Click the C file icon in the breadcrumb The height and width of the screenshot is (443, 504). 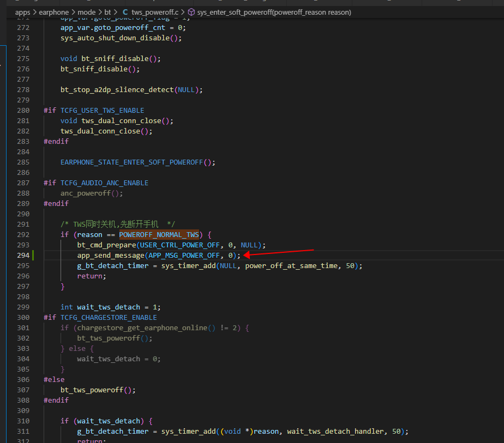click(x=125, y=12)
